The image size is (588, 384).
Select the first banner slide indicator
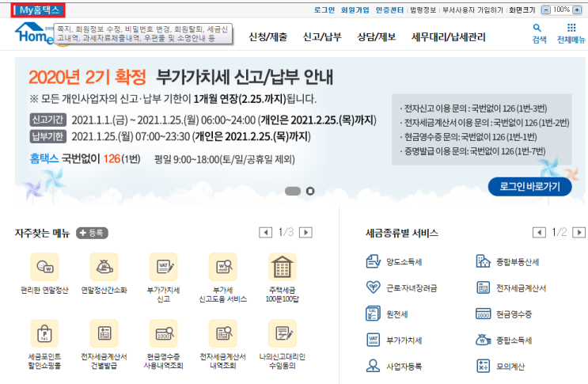[293, 192]
